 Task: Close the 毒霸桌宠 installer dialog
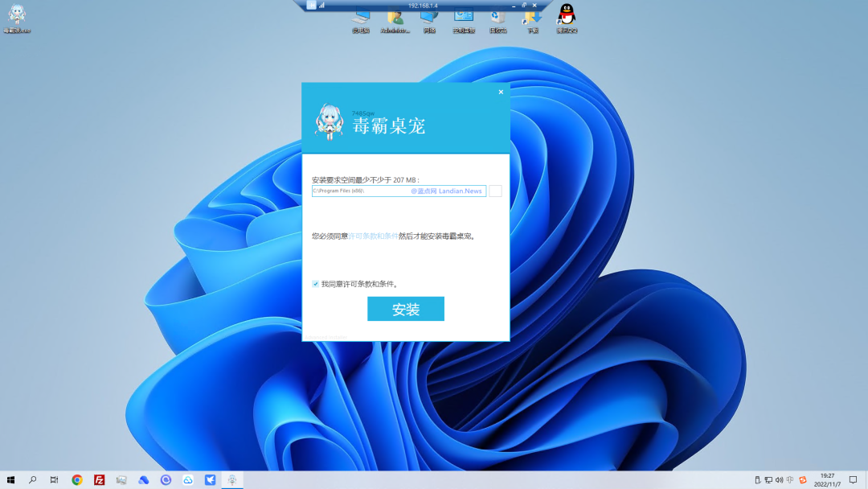[501, 92]
